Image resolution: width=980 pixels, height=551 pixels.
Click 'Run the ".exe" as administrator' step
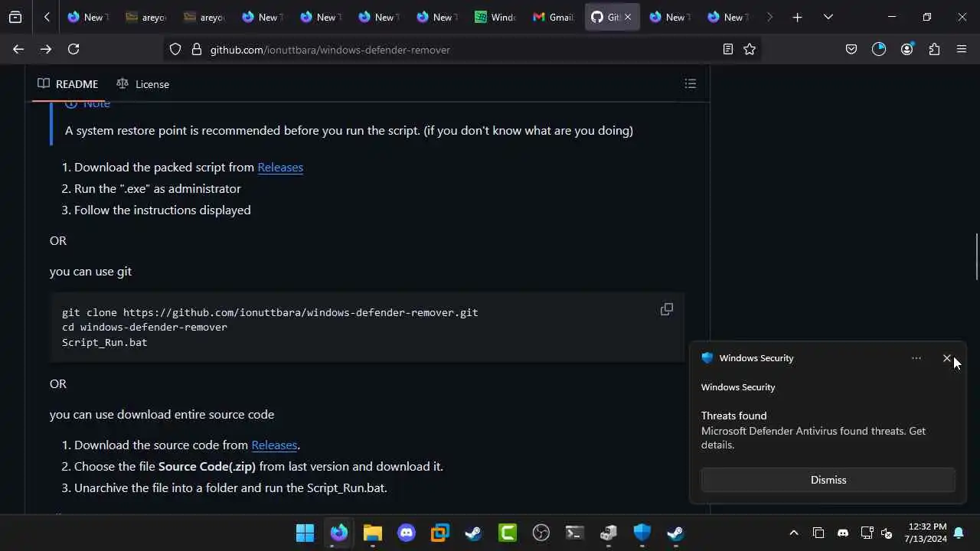[x=157, y=188]
